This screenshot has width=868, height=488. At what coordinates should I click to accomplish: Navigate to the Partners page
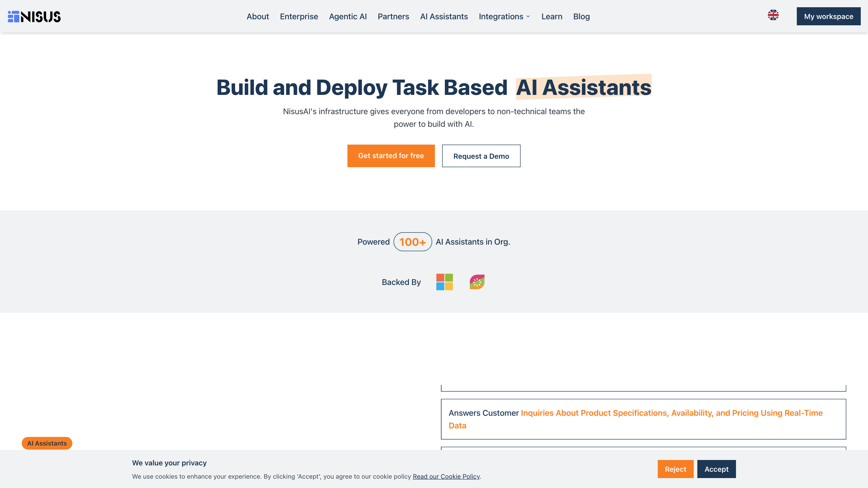393,17
